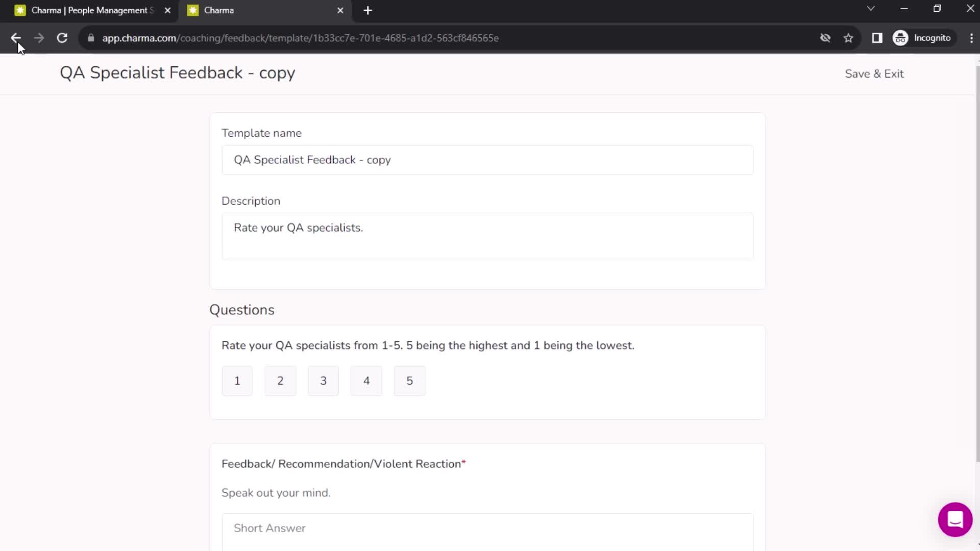Close the active Charma tab
This screenshot has width=980, height=551.
[x=340, y=10]
